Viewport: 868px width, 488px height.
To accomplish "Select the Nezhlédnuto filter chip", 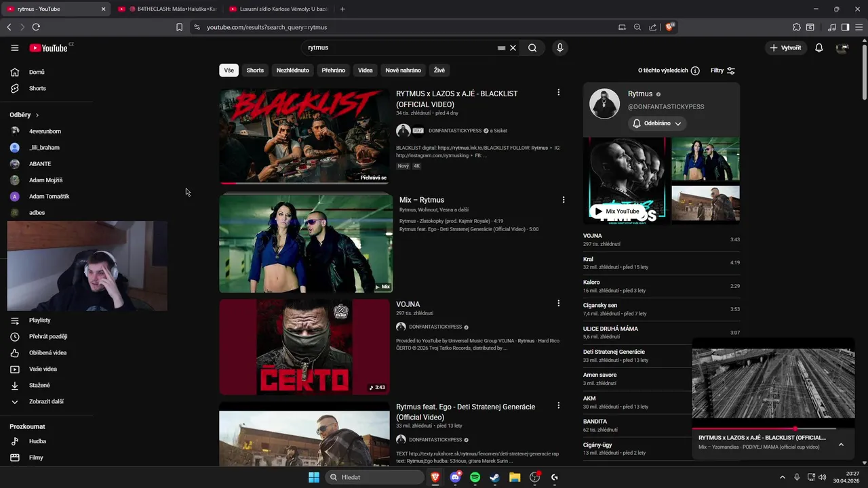I will [293, 70].
